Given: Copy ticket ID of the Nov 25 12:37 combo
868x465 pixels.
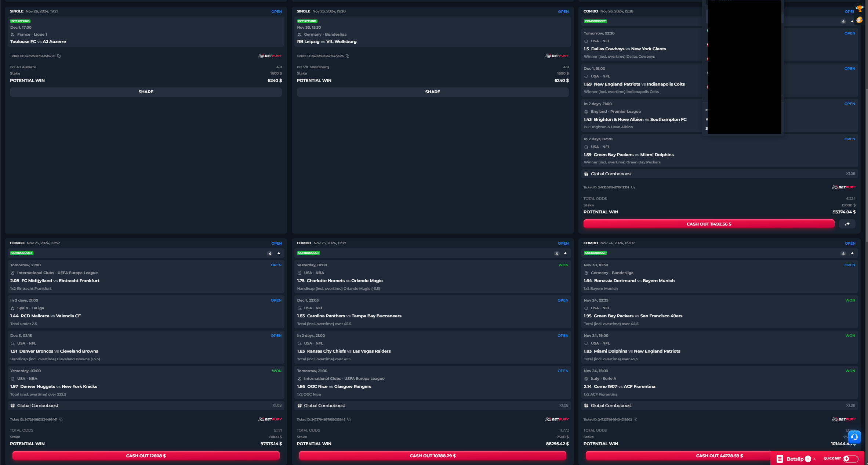Looking at the screenshot, I should 349,419.
